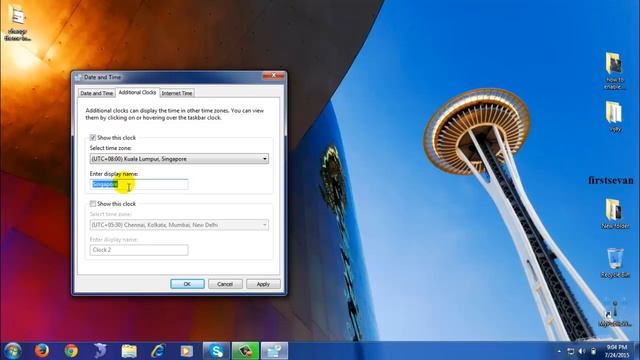This screenshot has height=360, width=640.
Task: Click the OK button
Action: 187,284
